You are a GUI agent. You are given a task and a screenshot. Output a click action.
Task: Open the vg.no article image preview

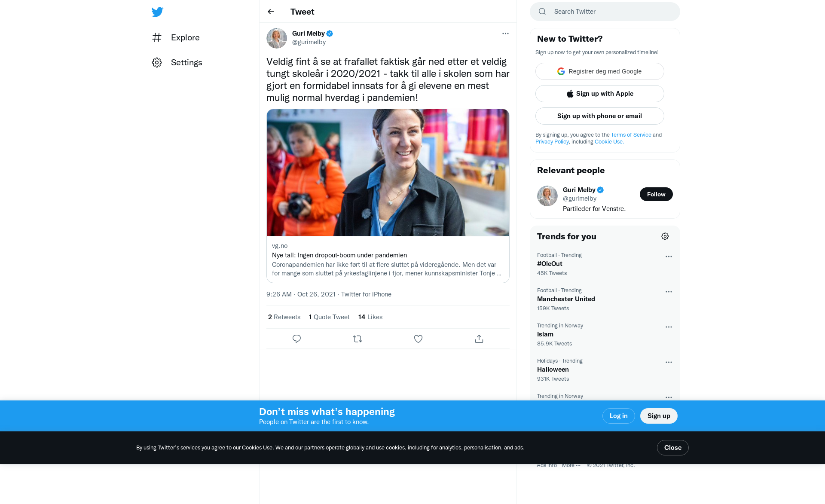tap(388, 172)
